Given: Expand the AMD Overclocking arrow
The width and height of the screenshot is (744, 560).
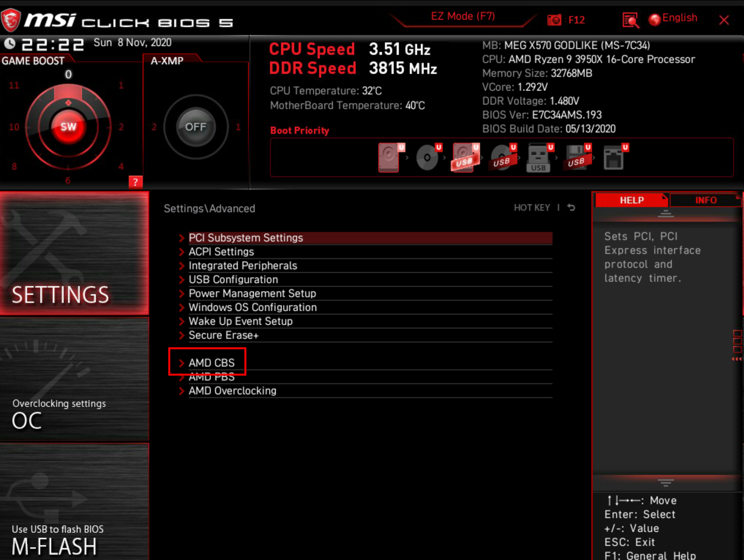Looking at the screenshot, I should point(181,391).
